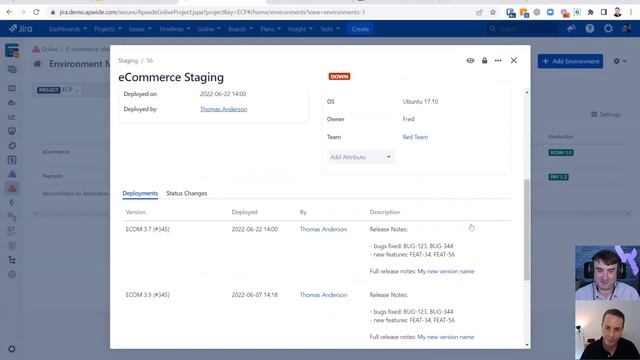
Task: Open the Red Team link
Action: [x=415, y=137]
